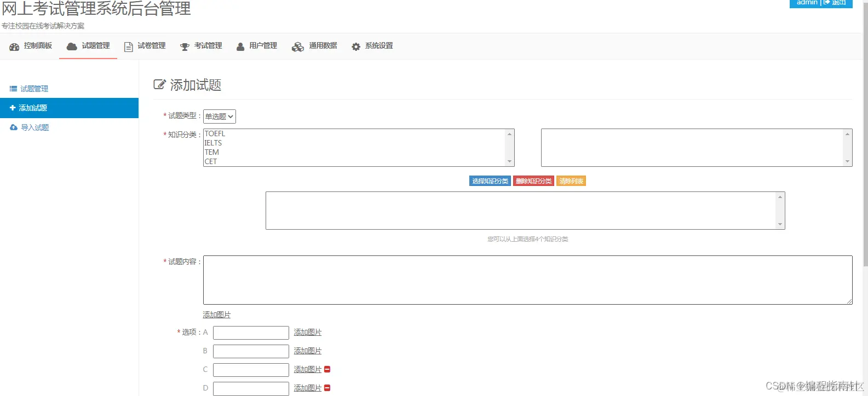Open 系统设置 menu
Viewport: 868px width, 396px height.
(379, 46)
